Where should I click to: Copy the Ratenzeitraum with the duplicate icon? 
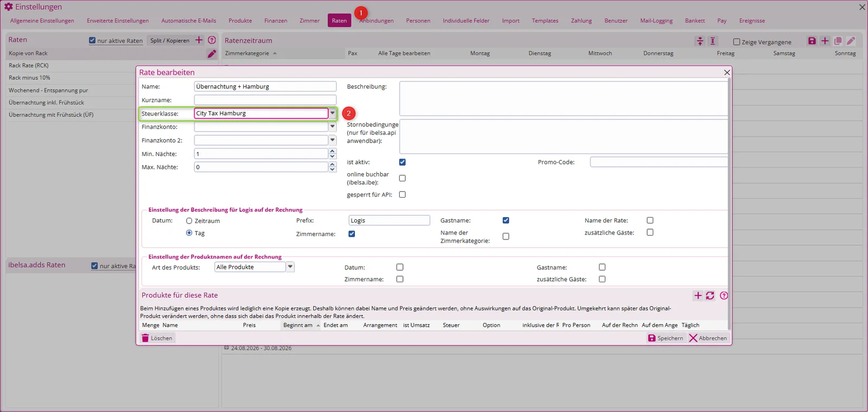(838, 41)
